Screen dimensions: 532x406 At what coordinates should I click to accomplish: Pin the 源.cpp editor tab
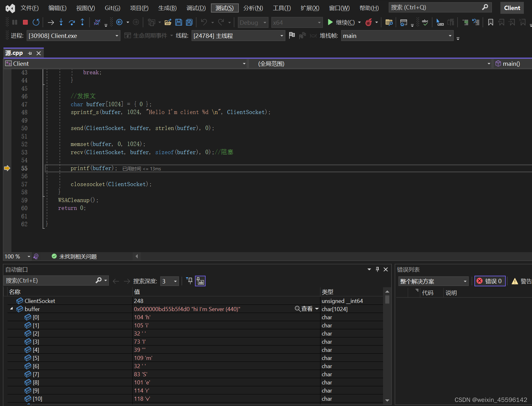coord(30,53)
